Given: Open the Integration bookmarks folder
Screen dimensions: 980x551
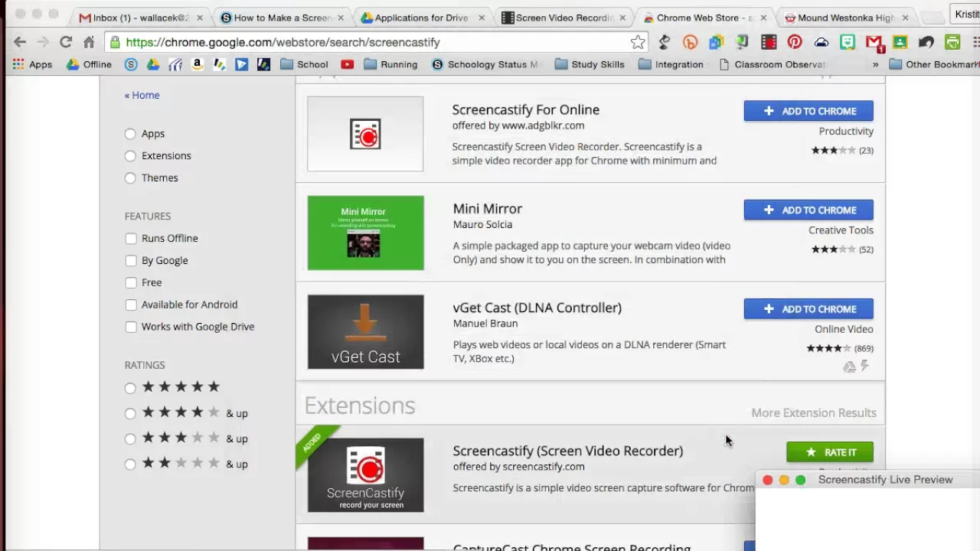Looking at the screenshot, I should click(x=671, y=64).
